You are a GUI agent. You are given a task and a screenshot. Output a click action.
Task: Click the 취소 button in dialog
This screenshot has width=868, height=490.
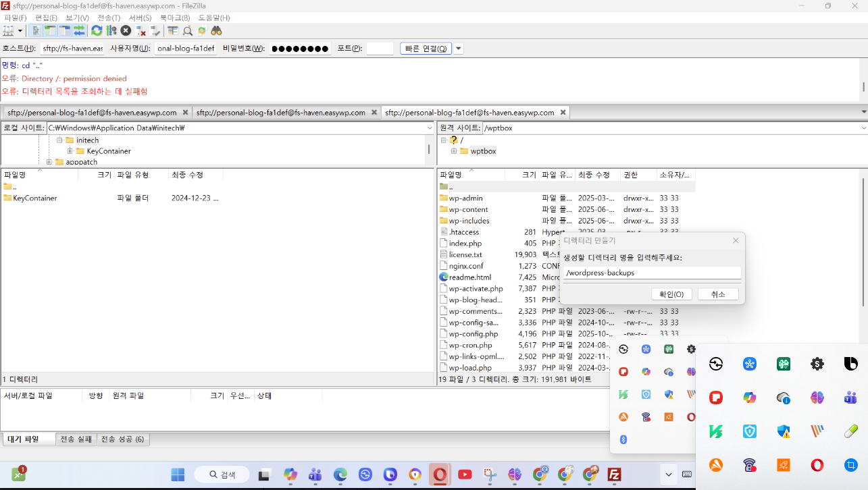click(x=718, y=294)
